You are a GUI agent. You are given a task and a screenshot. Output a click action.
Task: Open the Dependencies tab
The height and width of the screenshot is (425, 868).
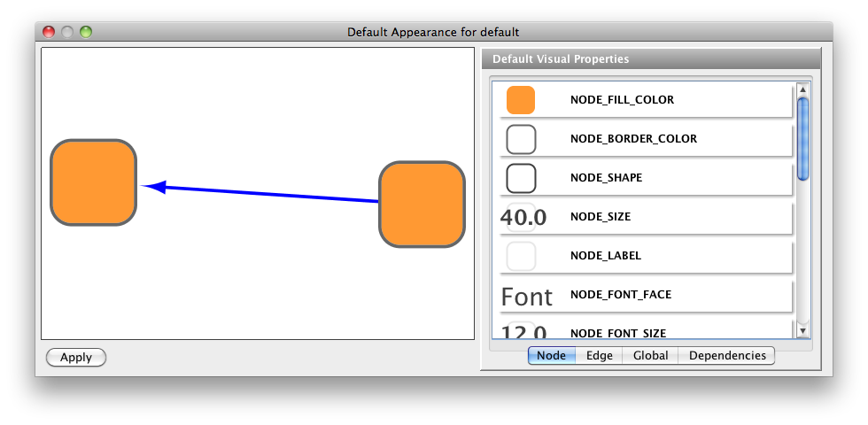[727, 355]
